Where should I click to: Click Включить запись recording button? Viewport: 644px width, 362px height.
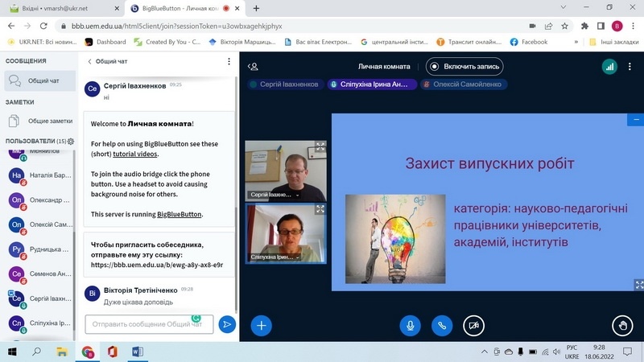(465, 67)
